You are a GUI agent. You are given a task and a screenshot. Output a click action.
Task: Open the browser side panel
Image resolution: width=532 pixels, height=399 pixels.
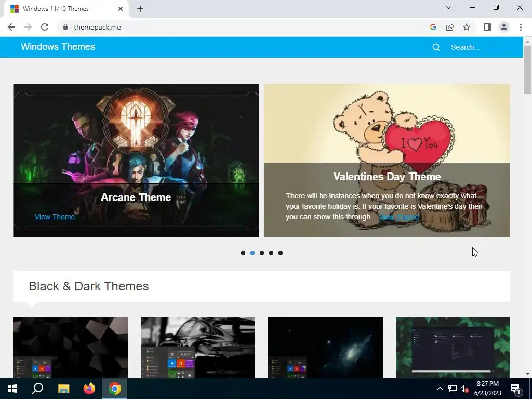tap(487, 27)
